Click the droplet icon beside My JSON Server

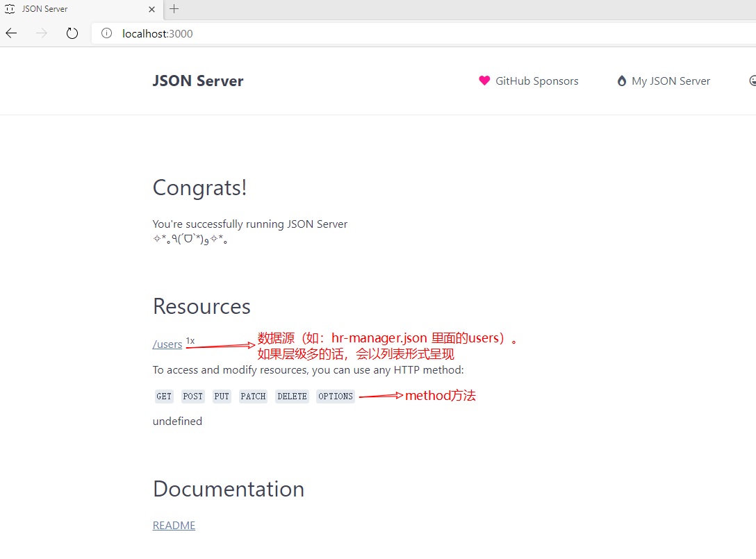[621, 81]
